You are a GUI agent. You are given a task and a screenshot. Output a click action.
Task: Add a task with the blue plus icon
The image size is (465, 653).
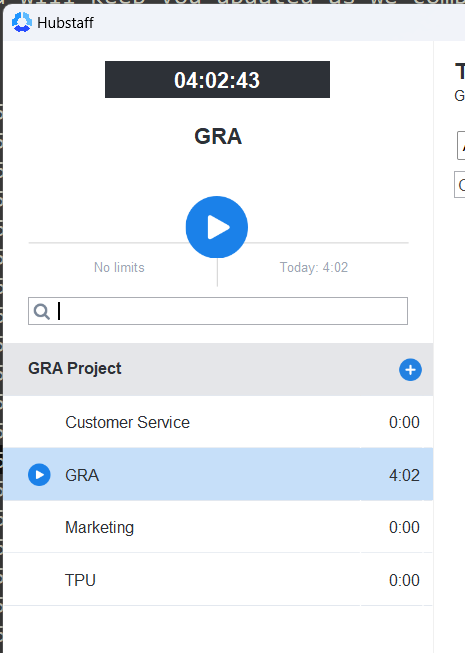point(410,369)
